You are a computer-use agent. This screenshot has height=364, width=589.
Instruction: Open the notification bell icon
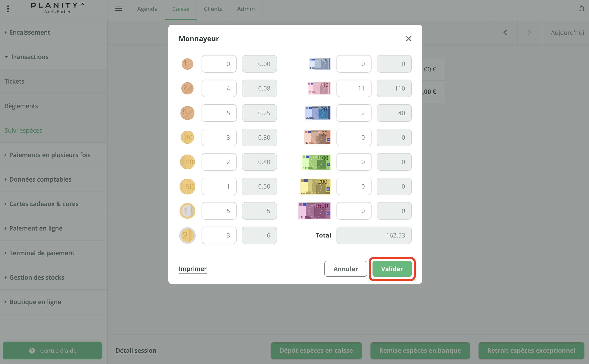click(581, 9)
